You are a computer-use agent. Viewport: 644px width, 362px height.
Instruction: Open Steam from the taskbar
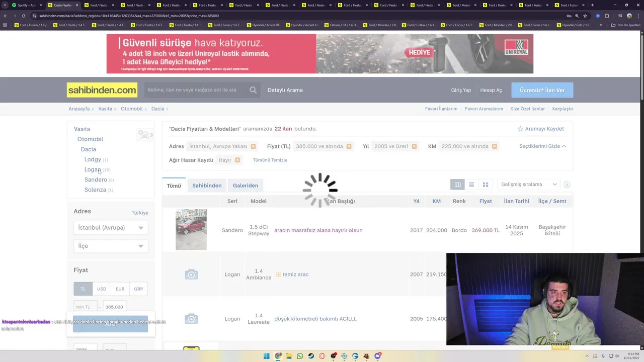[311, 356]
